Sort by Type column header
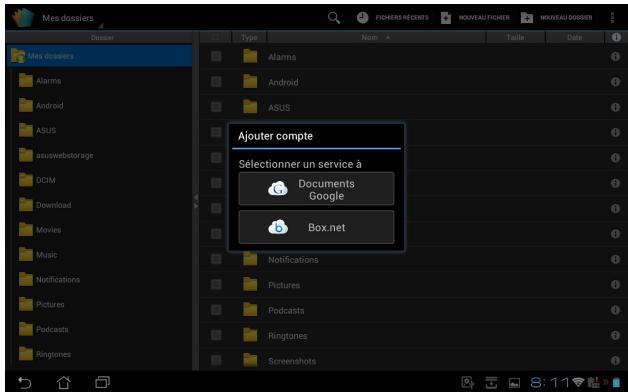Image resolution: width=628 pixels, height=392 pixels. click(249, 37)
